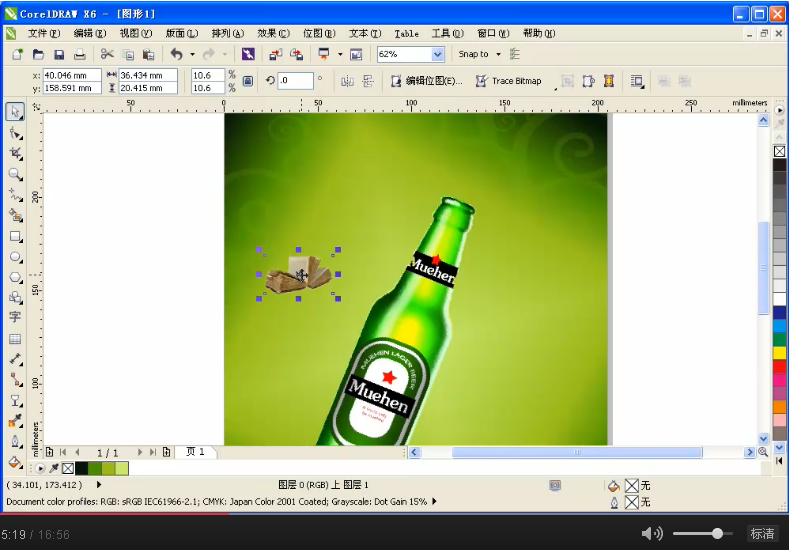Open the 效果(C) menu
This screenshot has height=550, width=789.
273,33
